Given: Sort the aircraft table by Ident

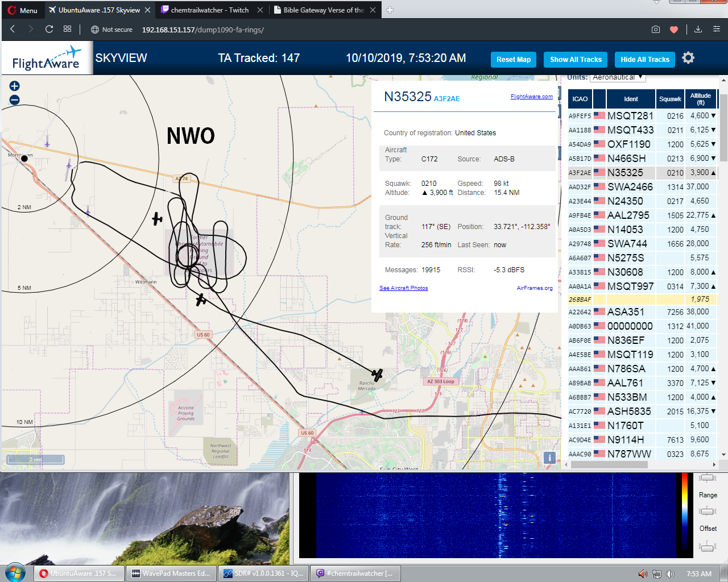Looking at the screenshot, I should pos(631,99).
